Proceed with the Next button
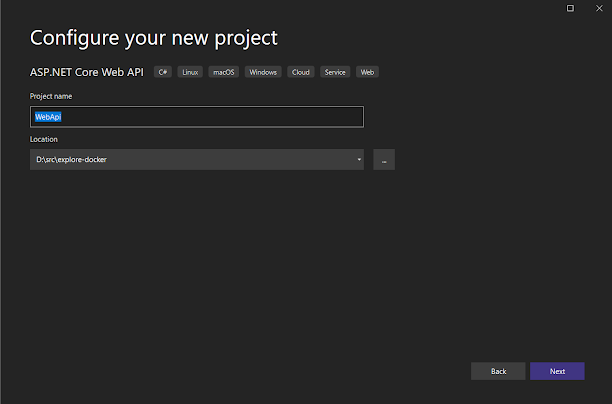The image size is (612, 404). (557, 371)
